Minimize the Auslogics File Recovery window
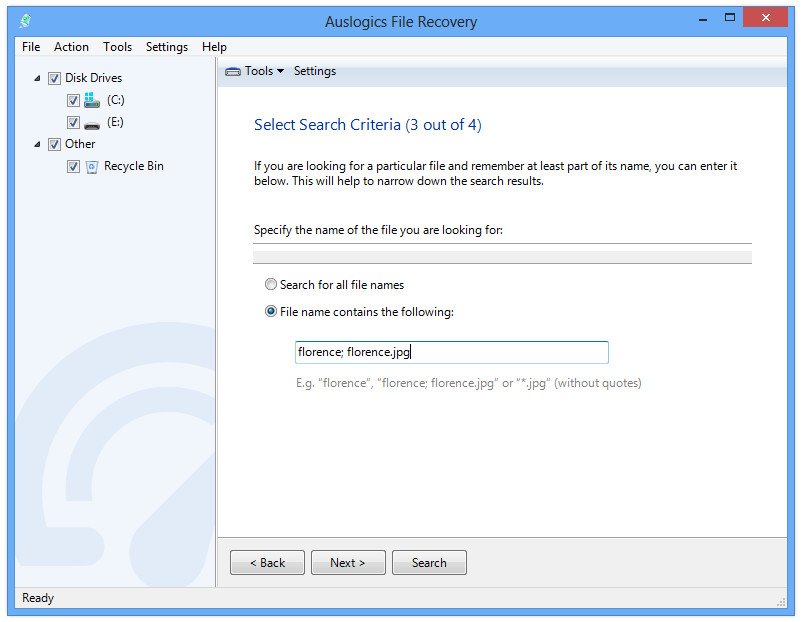 click(703, 18)
